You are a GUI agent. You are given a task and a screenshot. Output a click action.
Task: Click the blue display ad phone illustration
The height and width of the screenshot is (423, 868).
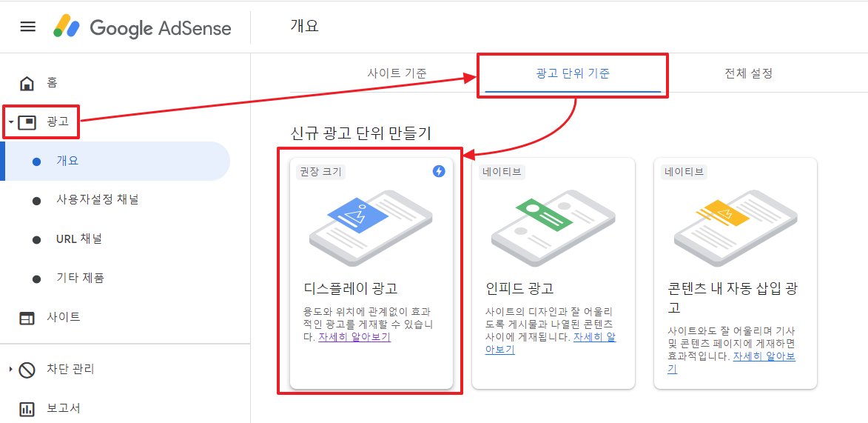370,228
